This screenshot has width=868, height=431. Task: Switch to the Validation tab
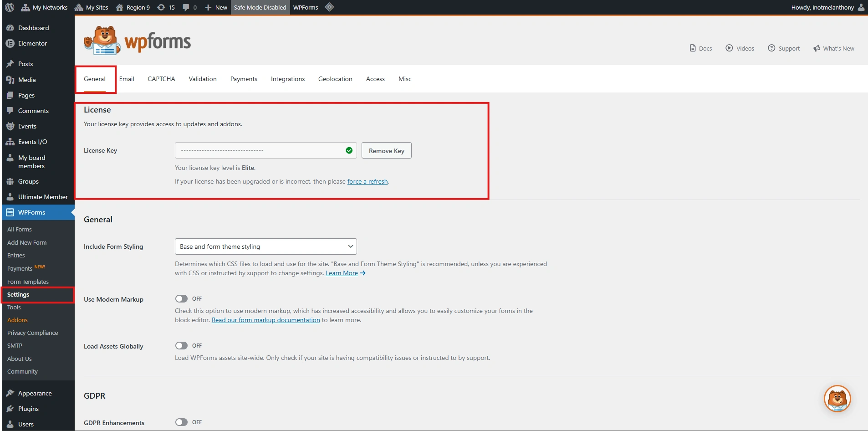click(x=203, y=79)
